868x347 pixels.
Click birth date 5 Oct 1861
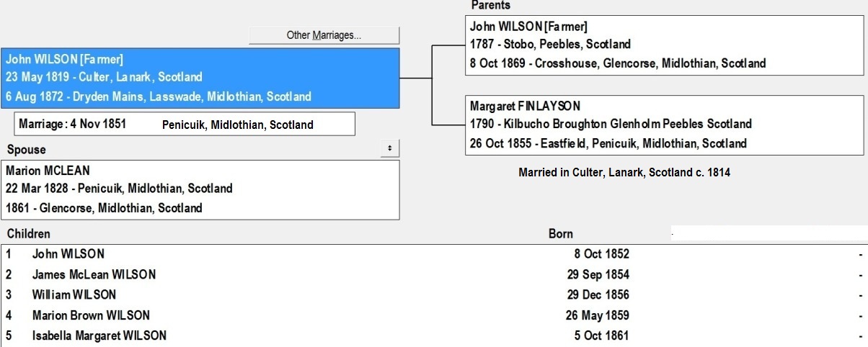click(x=601, y=335)
